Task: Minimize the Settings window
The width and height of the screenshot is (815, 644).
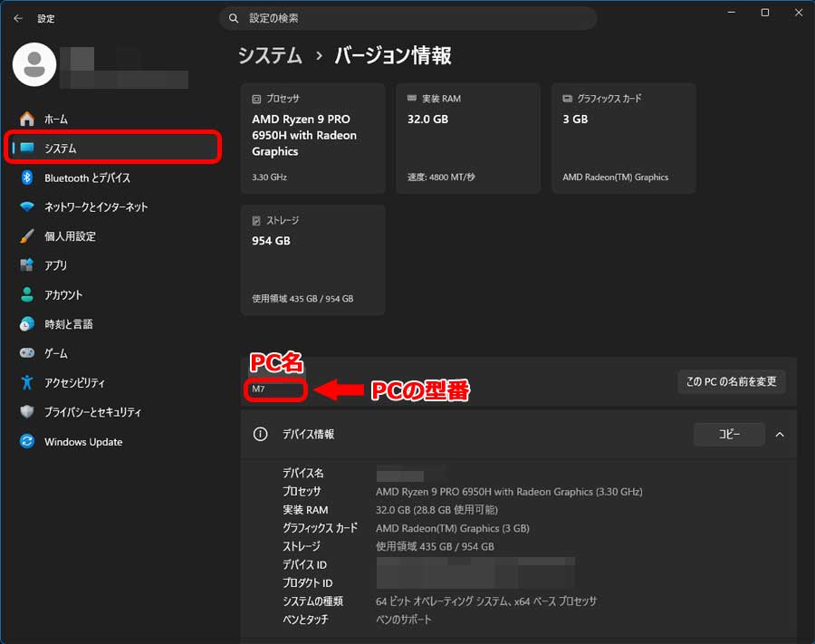Action: point(732,13)
